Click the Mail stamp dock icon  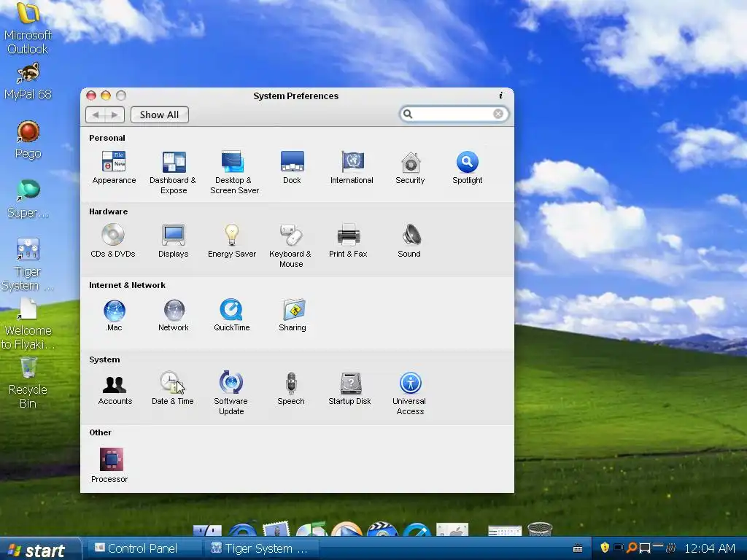[x=276, y=529]
